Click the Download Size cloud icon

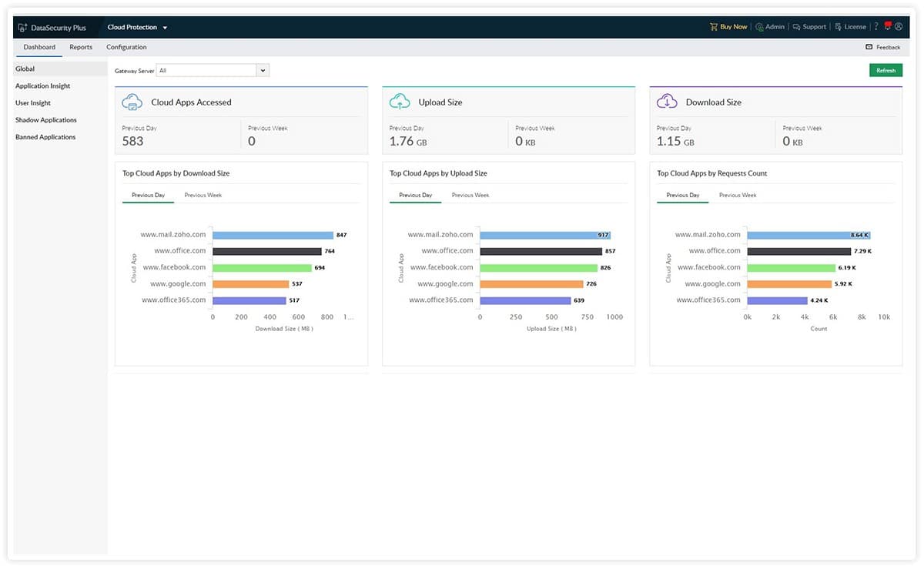pos(667,102)
